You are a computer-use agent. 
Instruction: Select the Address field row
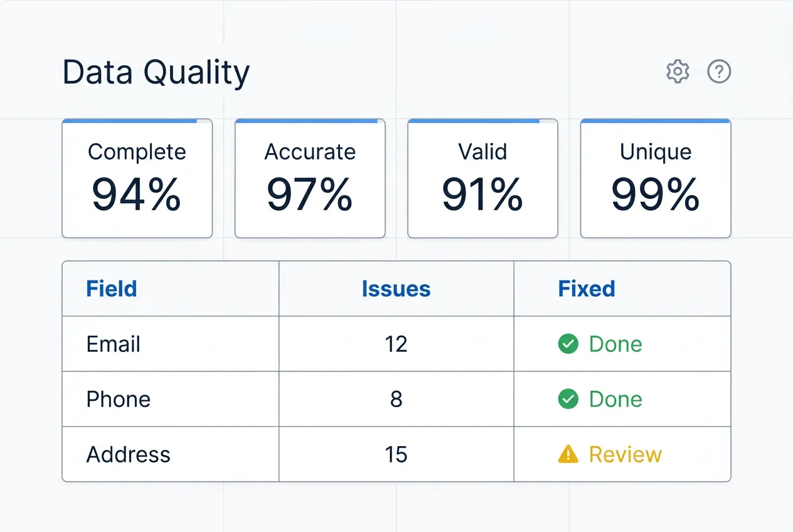(x=129, y=454)
